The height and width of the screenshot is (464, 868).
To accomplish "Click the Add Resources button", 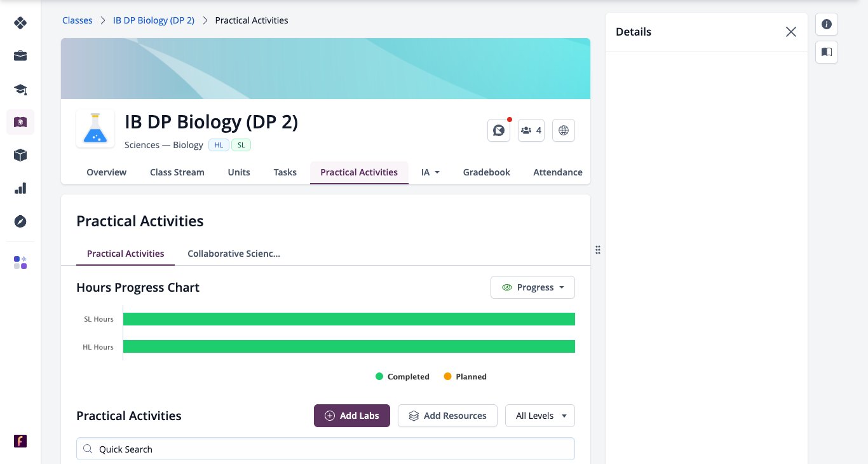I will click(447, 416).
